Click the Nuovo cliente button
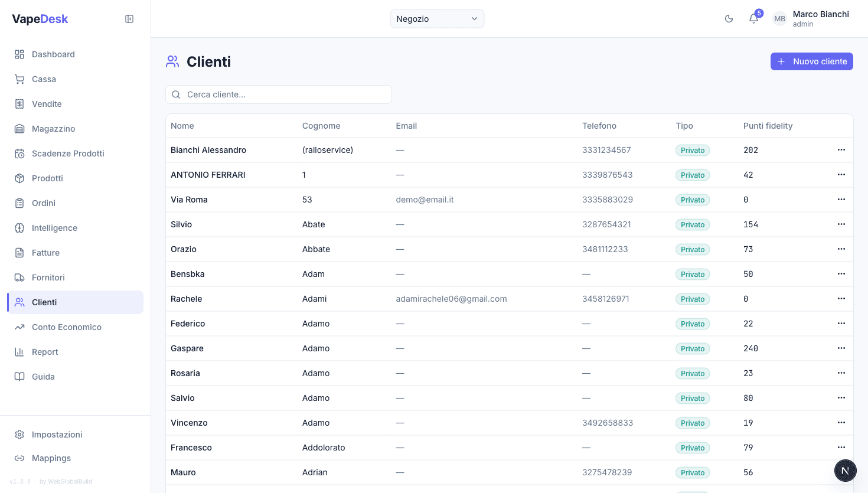 811,61
